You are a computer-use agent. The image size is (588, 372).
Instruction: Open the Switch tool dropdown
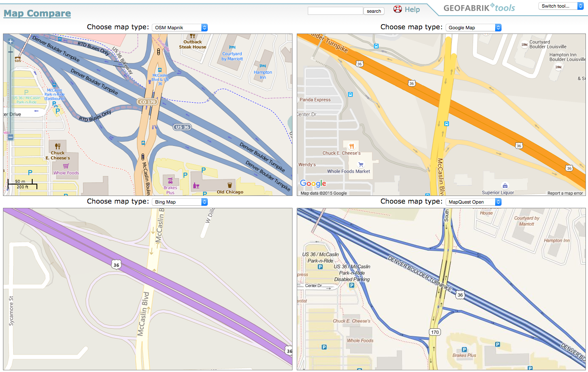(561, 6)
